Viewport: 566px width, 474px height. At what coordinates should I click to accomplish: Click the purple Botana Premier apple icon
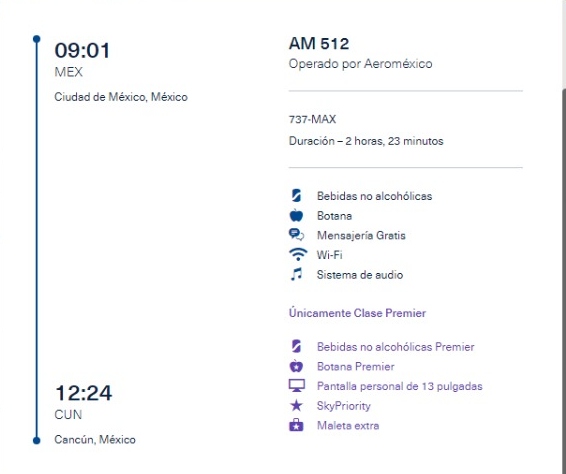click(296, 366)
